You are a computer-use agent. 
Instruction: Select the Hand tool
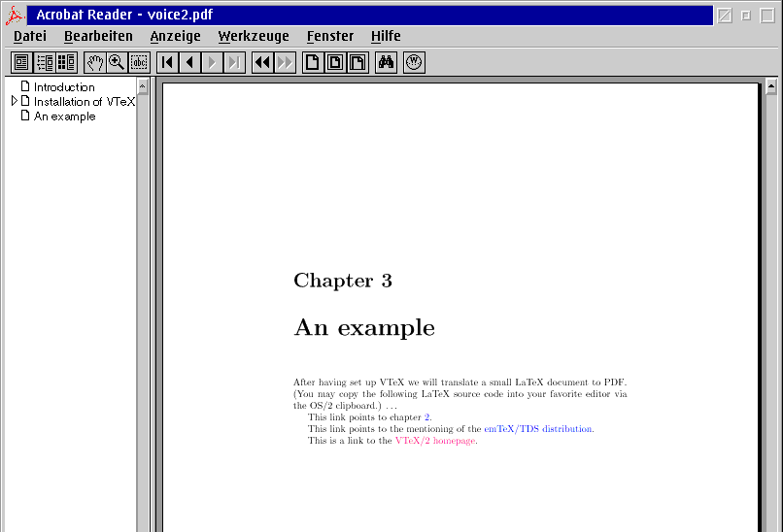point(94,63)
